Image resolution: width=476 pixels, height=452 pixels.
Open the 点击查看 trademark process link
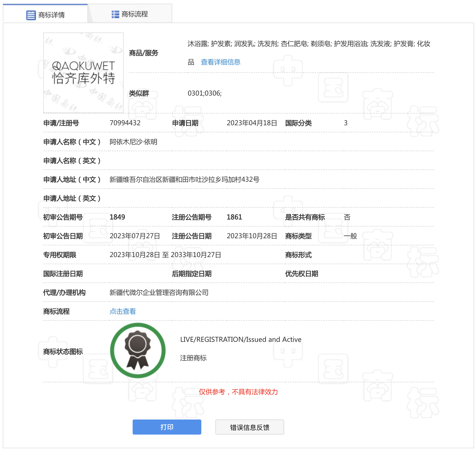pyautogui.click(x=123, y=311)
